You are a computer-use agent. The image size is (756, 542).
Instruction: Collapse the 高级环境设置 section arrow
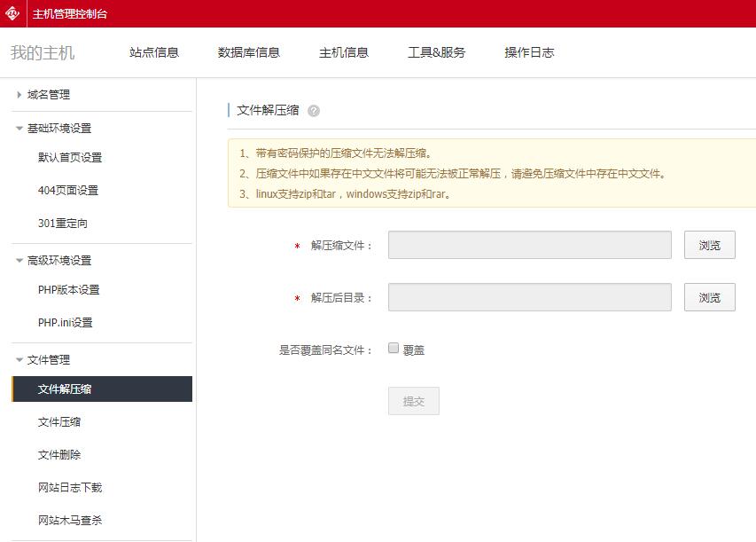pos(19,261)
